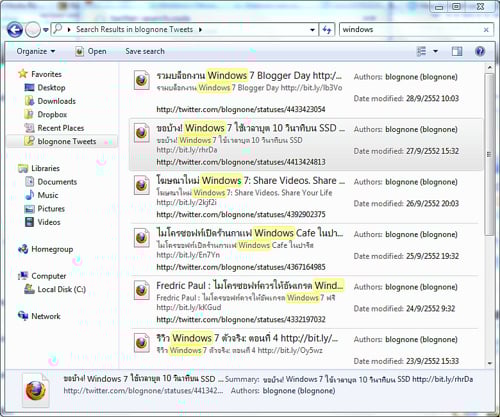Select the Windows Cafe result title

250,233
